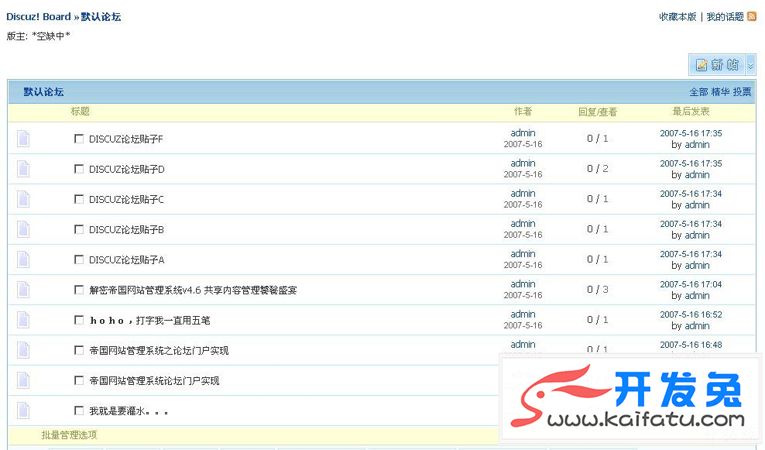Click reply count 0 / 3 cell

(597, 289)
